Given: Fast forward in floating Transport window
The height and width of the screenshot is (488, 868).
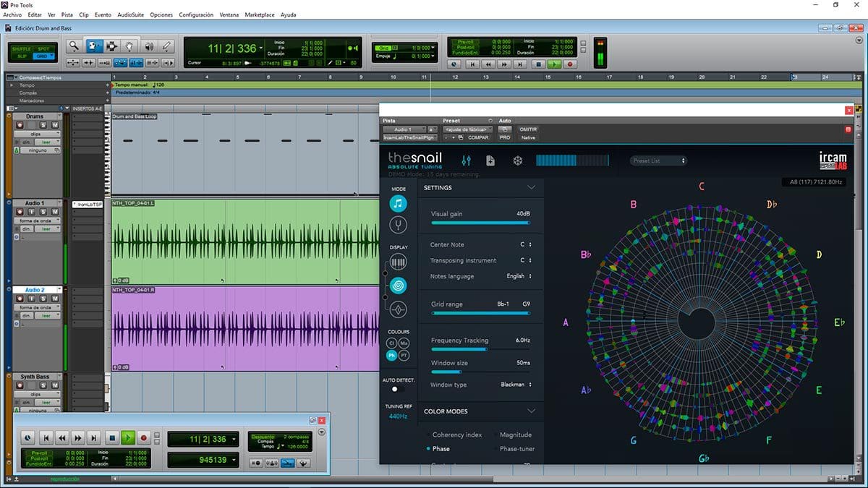Looking at the screenshot, I should [78, 437].
